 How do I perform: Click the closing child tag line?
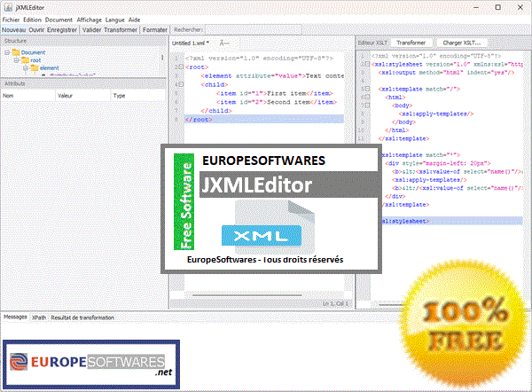click(x=215, y=111)
